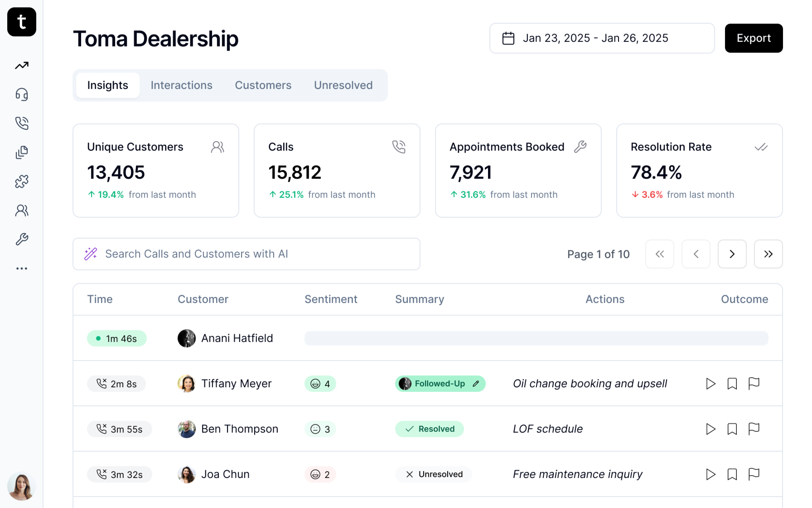The height and width of the screenshot is (508, 812).
Task: Bookmark the Tiffany Meyer call
Action: coord(732,383)
